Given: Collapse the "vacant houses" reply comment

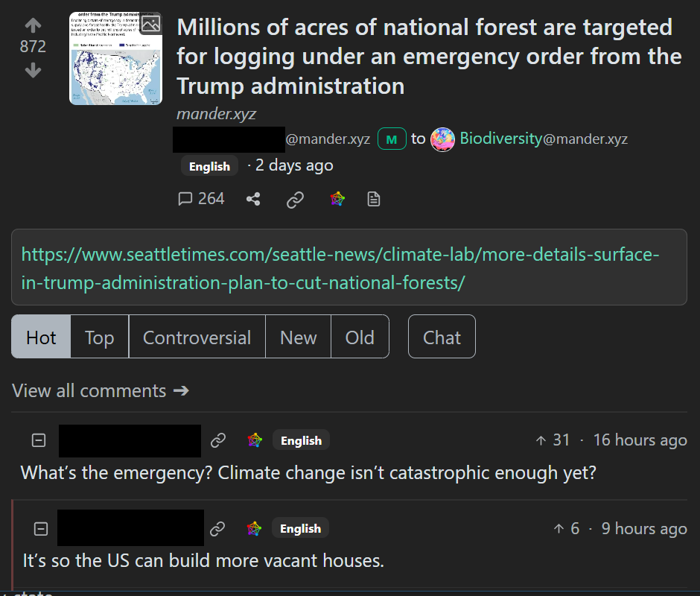Looking at the screenshot, I should point(41,529).
